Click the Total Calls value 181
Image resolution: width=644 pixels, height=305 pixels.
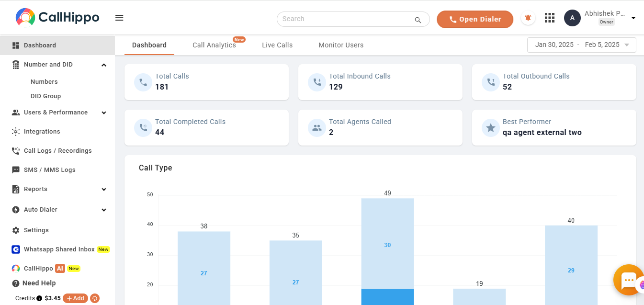pos(162,87)
